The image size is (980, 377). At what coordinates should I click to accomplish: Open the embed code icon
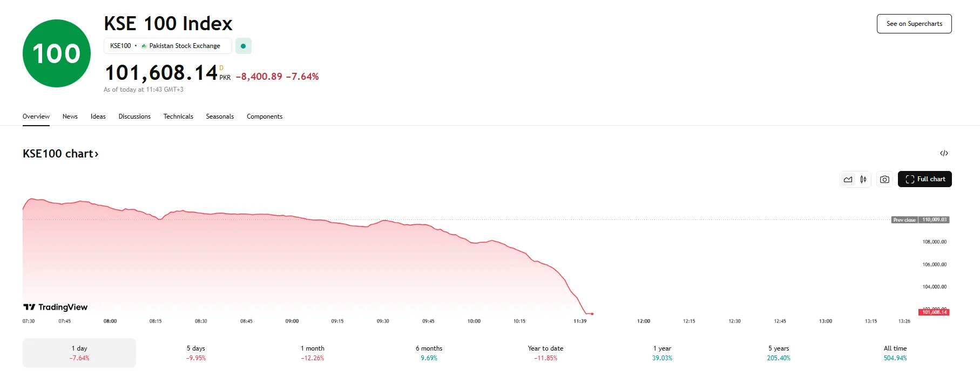click(944, 153)
